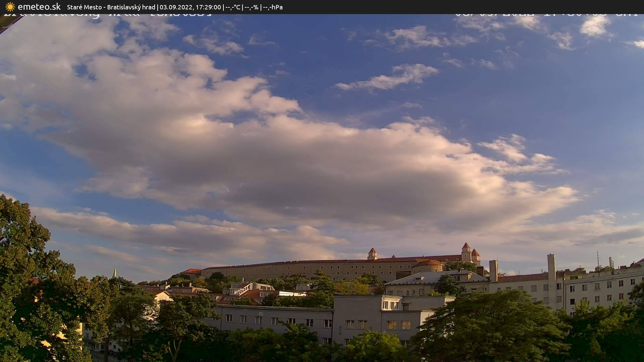This screenshot has height=362, width=644.
Task: Click the castle's left corner tower
Action: tap(372, 254)
